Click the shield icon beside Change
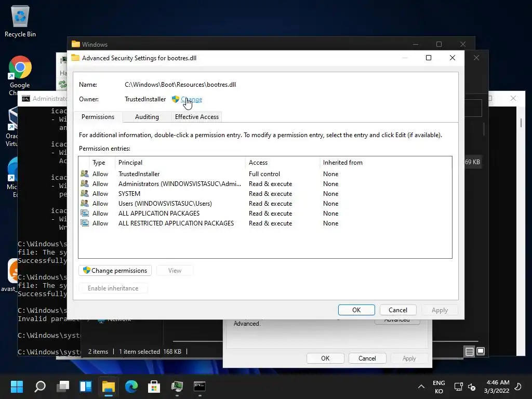This screenshot has height=399, width=532. (176, 99)
